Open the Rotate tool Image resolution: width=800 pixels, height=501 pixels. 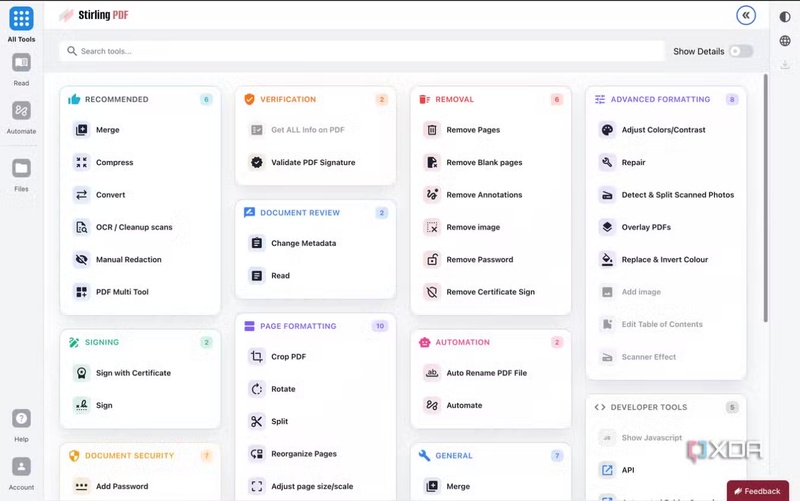click(x=315, y=389)
